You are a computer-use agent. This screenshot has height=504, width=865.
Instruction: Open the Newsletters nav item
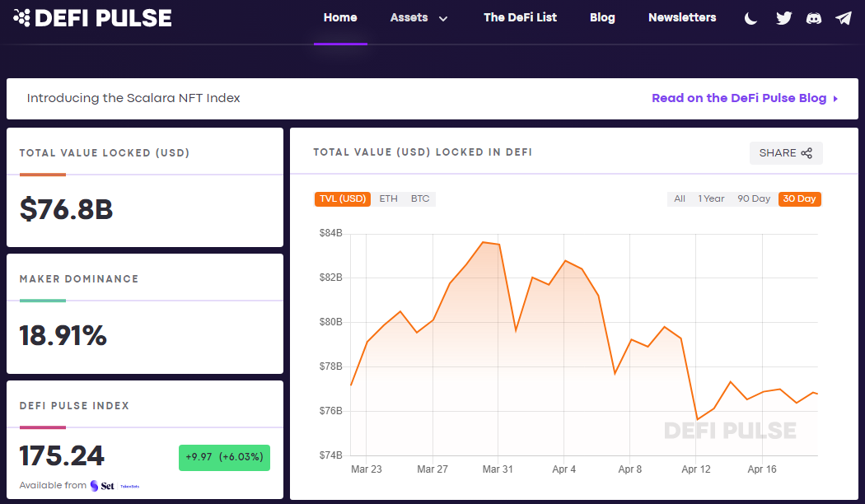click(682, 17)
